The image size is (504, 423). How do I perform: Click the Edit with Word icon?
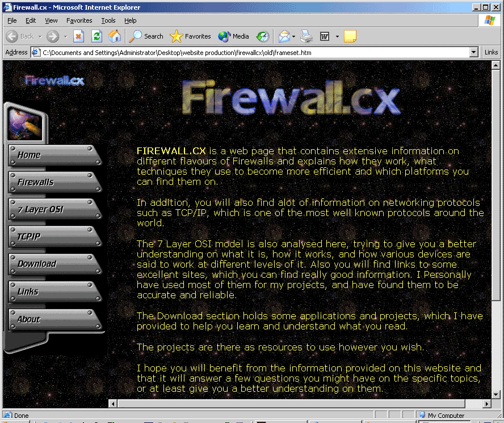point(325,36)
